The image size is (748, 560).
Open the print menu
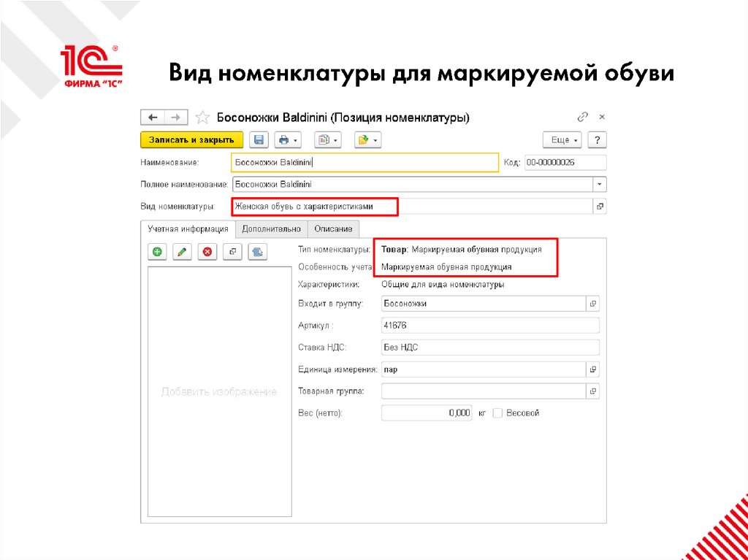point(288,140)
